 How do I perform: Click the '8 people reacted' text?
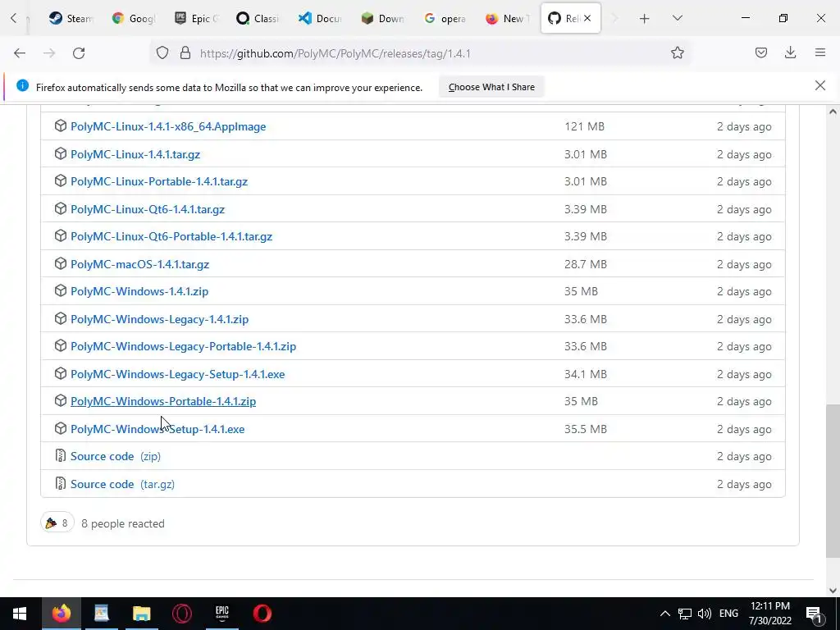(123, 523)
